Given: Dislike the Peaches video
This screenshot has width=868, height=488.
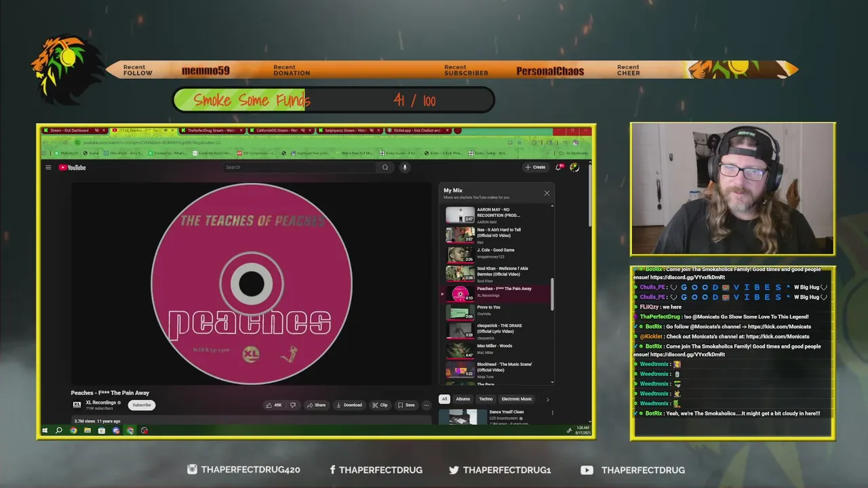Looking at the screenshot, I should tap(293, 405).
